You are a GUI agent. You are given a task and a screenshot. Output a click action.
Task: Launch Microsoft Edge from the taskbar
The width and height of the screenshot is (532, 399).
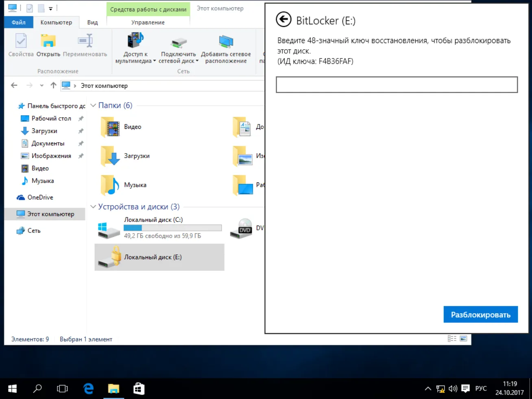(x=88, y=389)
